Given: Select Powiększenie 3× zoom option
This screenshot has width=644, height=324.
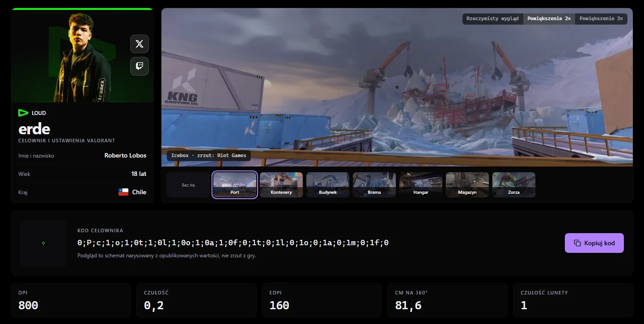Looking at the screenshot, I should [601, 19].
